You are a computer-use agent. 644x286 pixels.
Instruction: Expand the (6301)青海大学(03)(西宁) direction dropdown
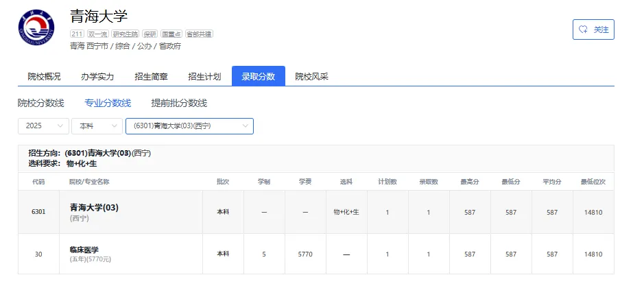[x=189, y=126]
